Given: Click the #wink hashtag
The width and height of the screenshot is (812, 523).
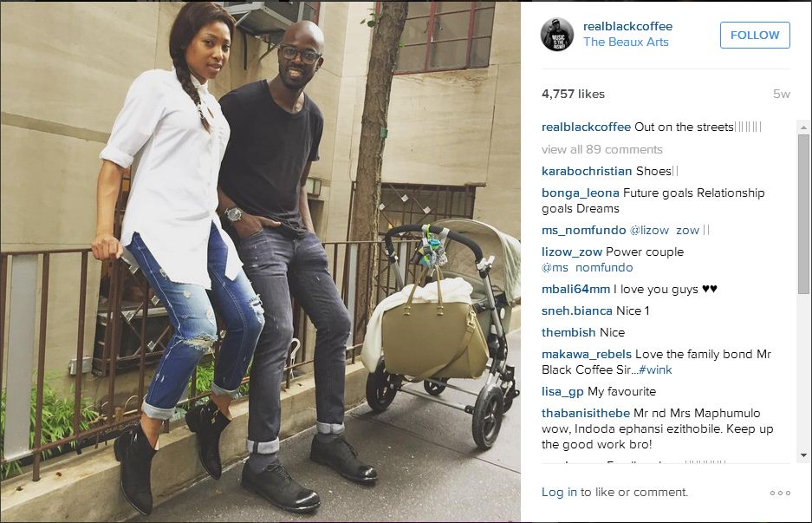Looking at the screenshot, I should coord(655,369).
